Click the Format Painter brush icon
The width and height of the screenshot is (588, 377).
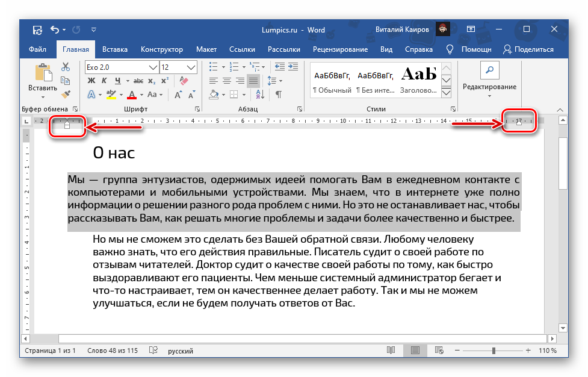(66, 94)
